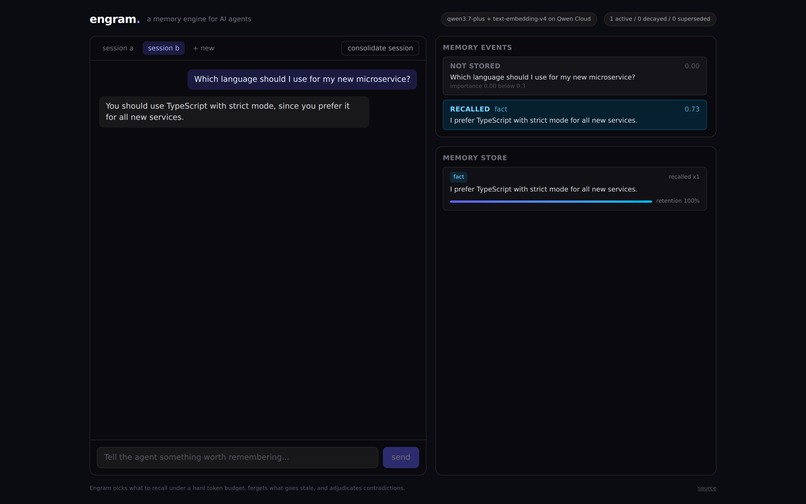
Task: Open a new session with + new
Action: (x=204, y=48)
